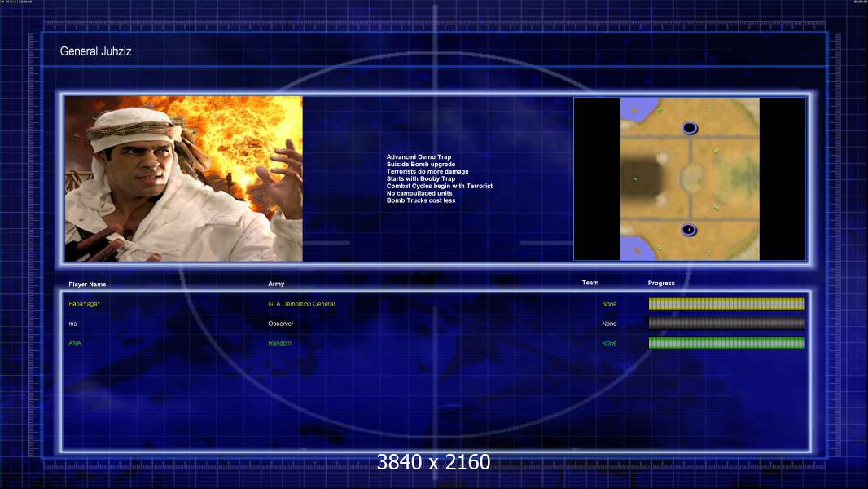Click 'No camouflaged units' text
This screenshot has height=489, width=868.
point(419,193)
